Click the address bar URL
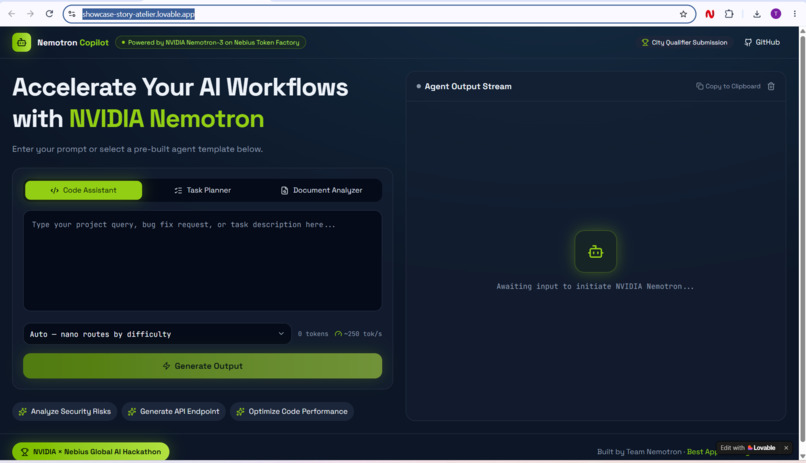 pyautogui.click(x=138, y=14)
